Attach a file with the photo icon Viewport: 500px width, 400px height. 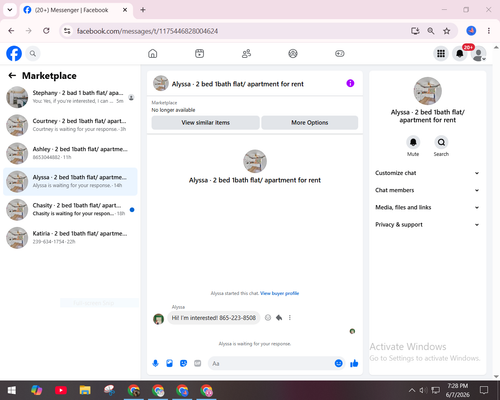click(x=169, y=363)
